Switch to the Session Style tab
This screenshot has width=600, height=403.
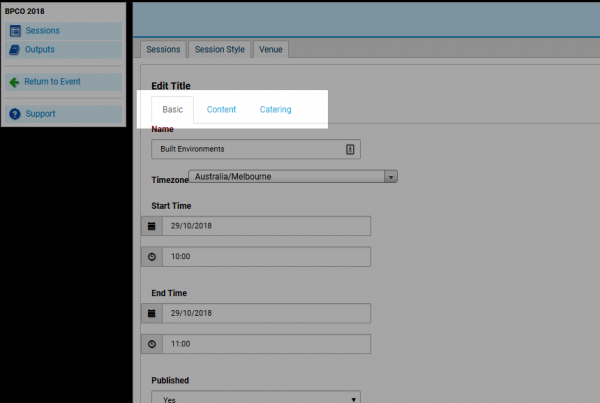(220, 49)
